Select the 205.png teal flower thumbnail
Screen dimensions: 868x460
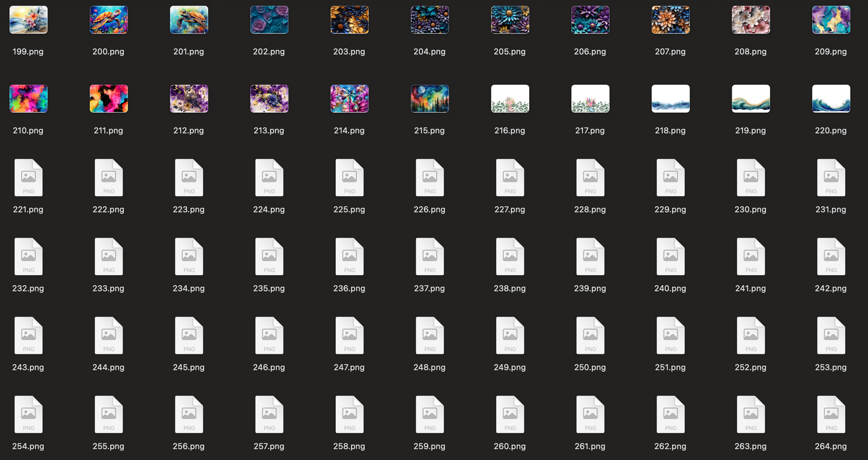pyautogui.click(x=510, y=20)
